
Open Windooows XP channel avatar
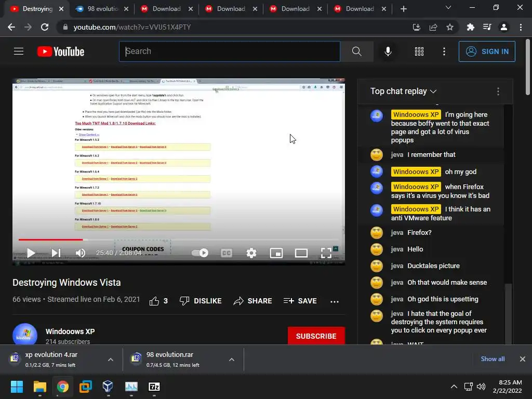pyautogui.click(x=25, y=335)
